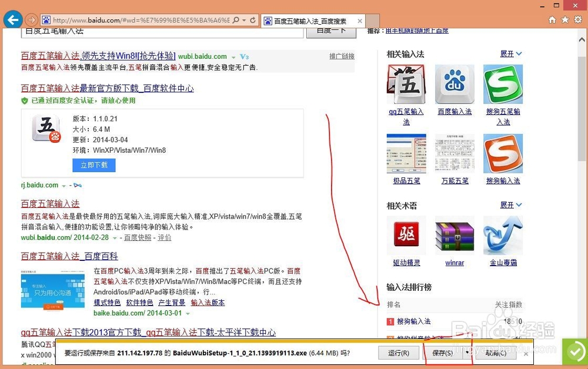Open address bar dropdown arrow
Screen dimensions: 588x369
click(x=244, y=20)
